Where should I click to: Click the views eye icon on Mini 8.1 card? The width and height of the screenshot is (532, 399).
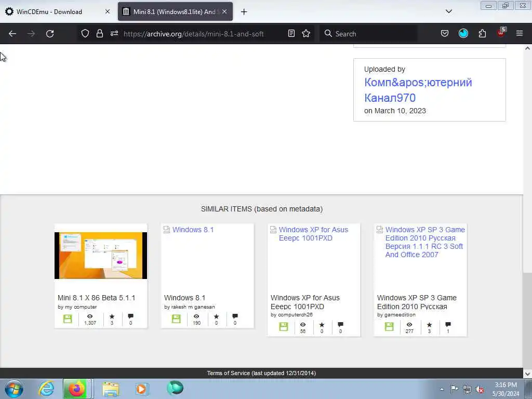coord(90,316)
